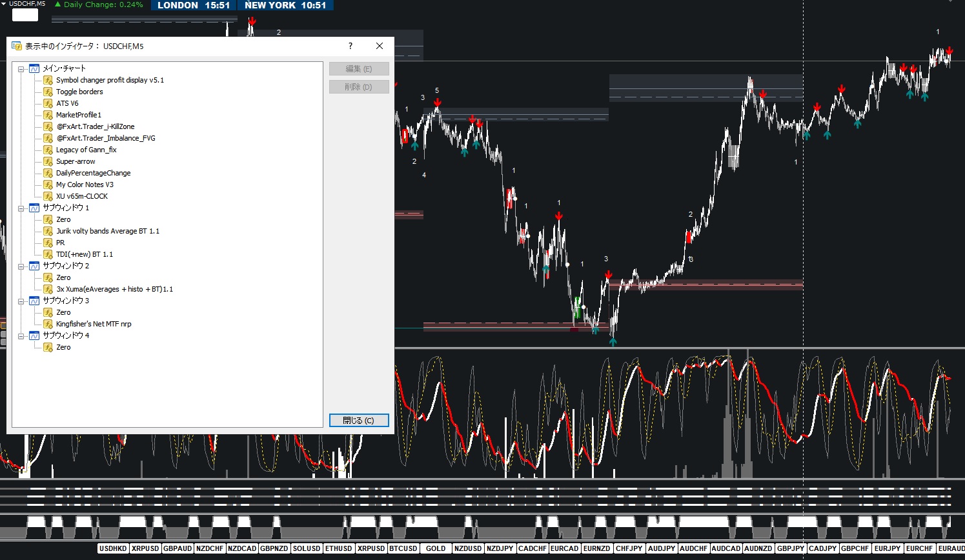Click the @FxArt.Trader_Imbalance_FVG indicator icon

pos(48,138)
